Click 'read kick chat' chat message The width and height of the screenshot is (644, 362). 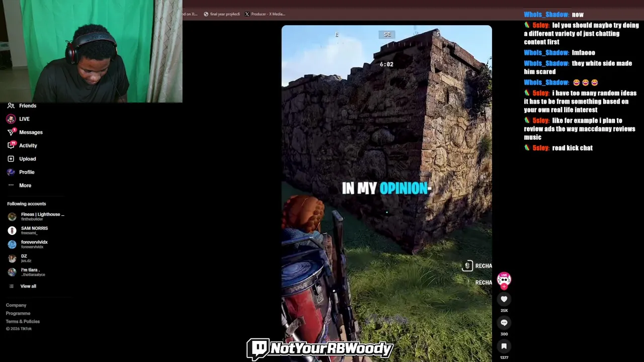point(572,148)
